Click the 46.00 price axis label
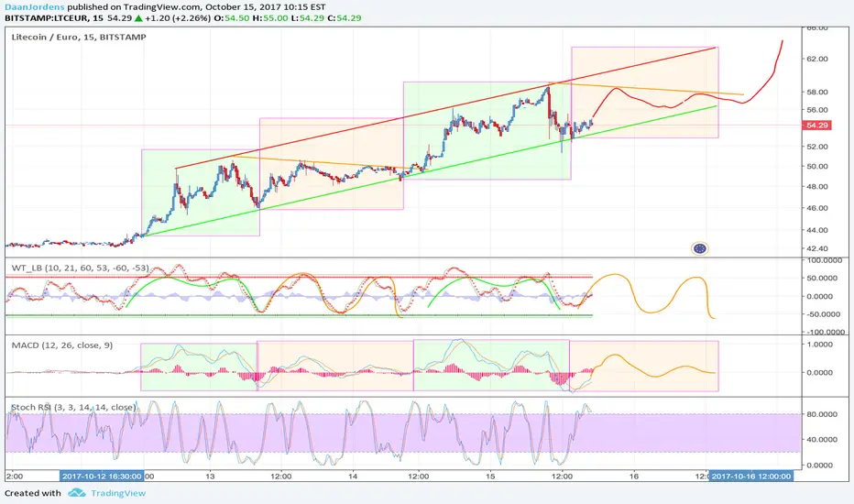 (x=817, y=208)
